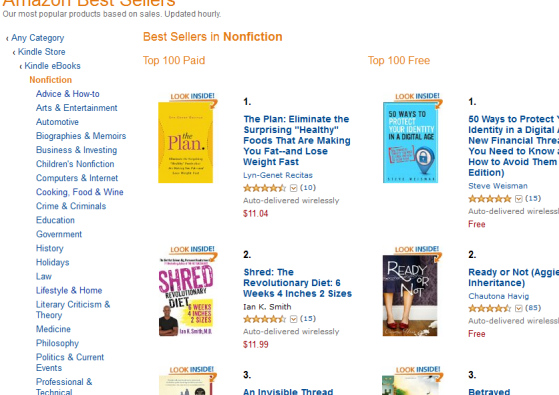Image resolution: width=559 pixels, height=395 pixels.
Task: Open the Top 100 Paid list
Action: 174,61
